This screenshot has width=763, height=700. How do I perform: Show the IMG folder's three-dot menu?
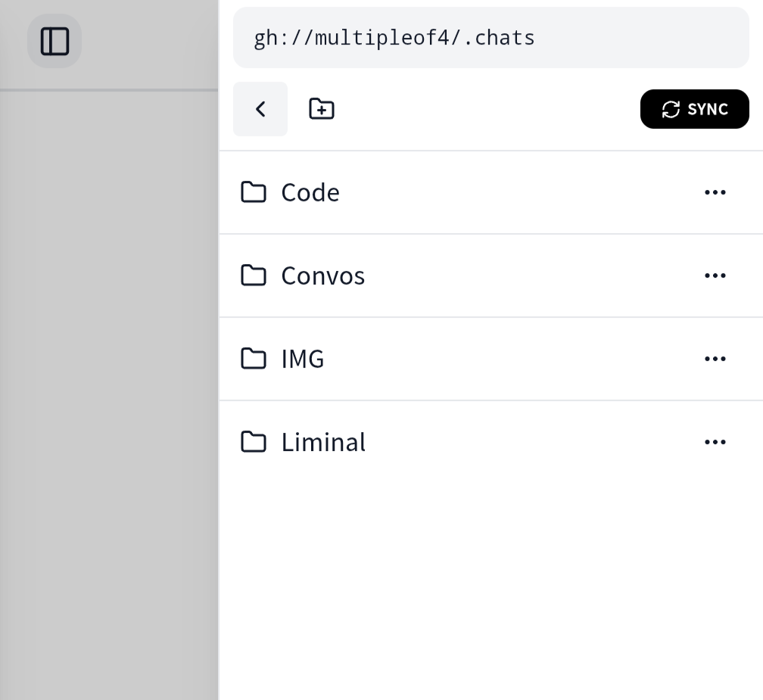(715, 359)
